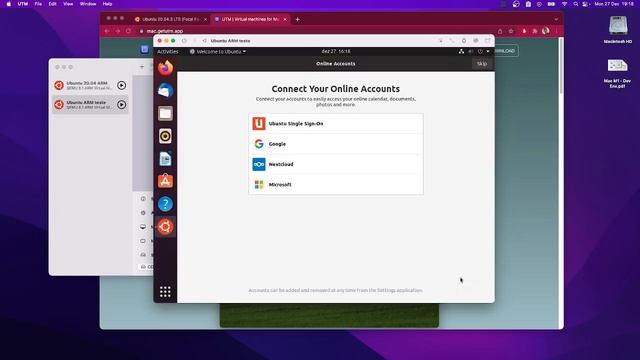The height and width of the screenshot is (360, 640).
Task: Select Mac M1 Dev Env.pdf desktop file
Action: point(618,73)
